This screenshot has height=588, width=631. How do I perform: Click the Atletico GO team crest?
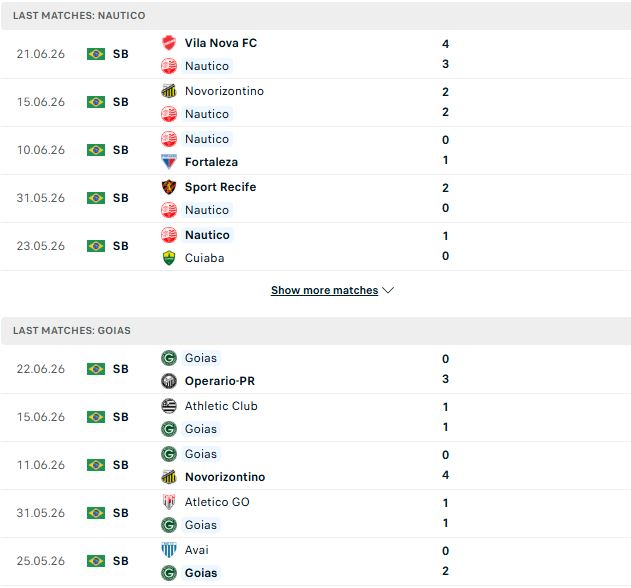169,502
